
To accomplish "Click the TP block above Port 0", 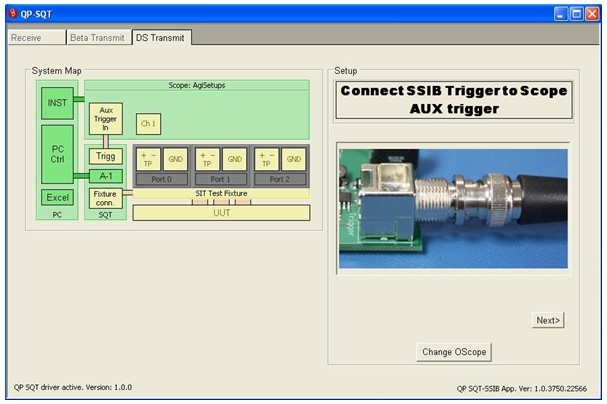I will tap(148, 159).
